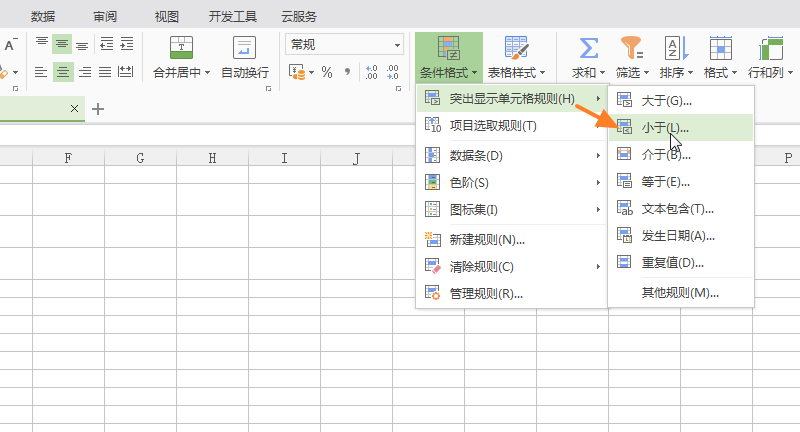Viewport: 800px width, 432px height.
Task: Select column F header
Action: click(x=68, y=158)
